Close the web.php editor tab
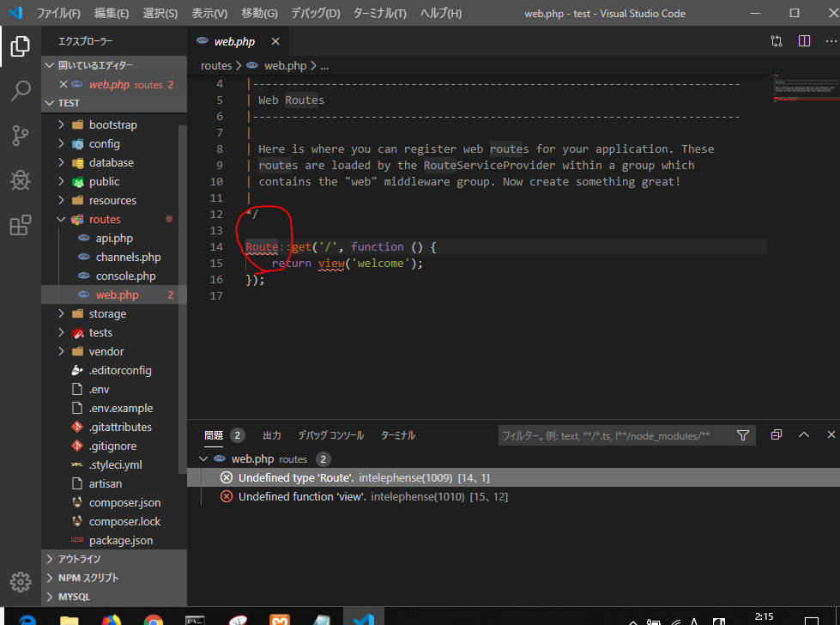This screenshot has width=840, height=625. (275, 41)
